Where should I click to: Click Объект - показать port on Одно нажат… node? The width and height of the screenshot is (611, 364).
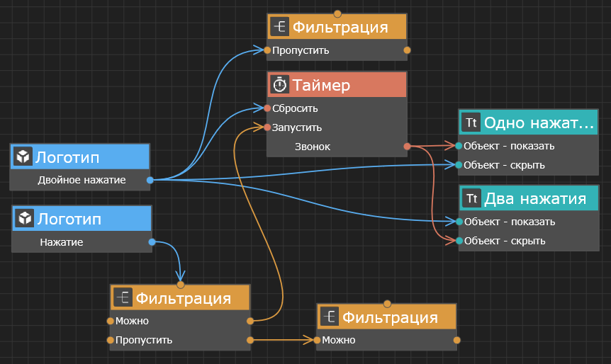click(459, 146)
